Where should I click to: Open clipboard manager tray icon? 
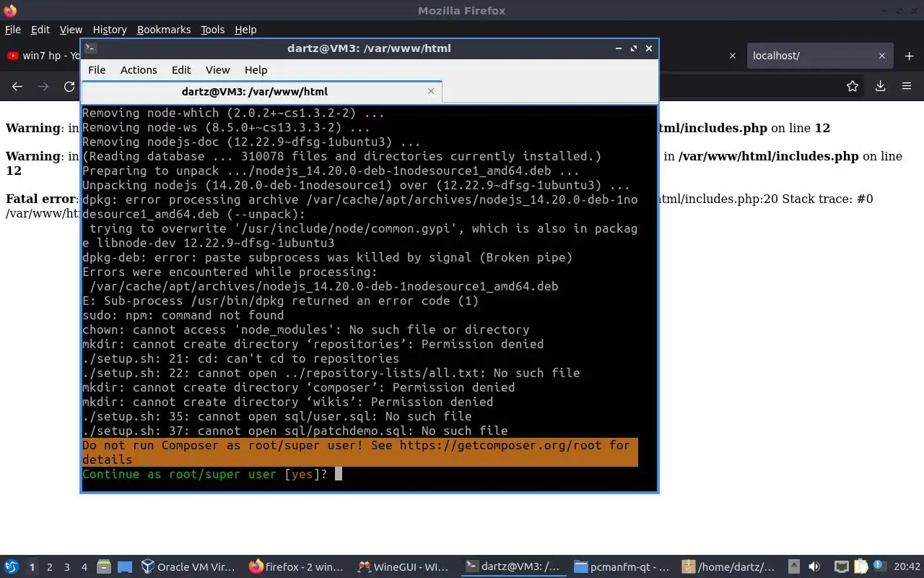(x=860, y=567)
